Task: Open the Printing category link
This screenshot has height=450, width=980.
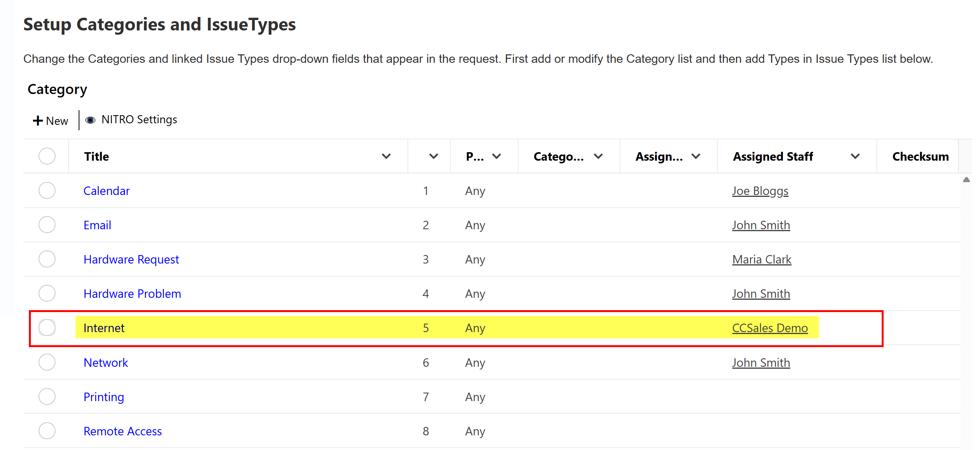Action: coord(104,397)
